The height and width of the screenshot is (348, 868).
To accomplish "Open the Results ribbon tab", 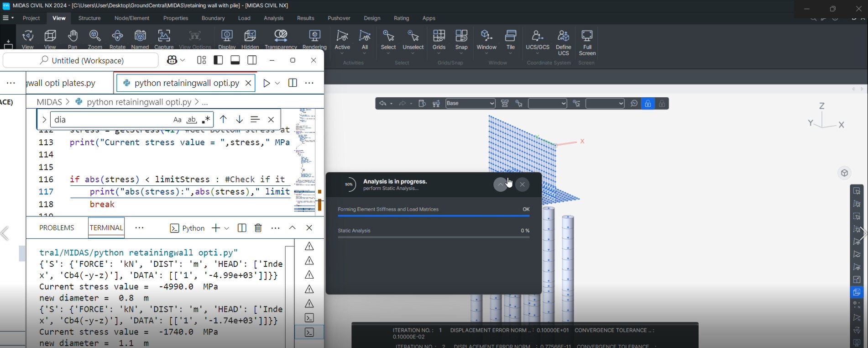I will tap(305, 18).
